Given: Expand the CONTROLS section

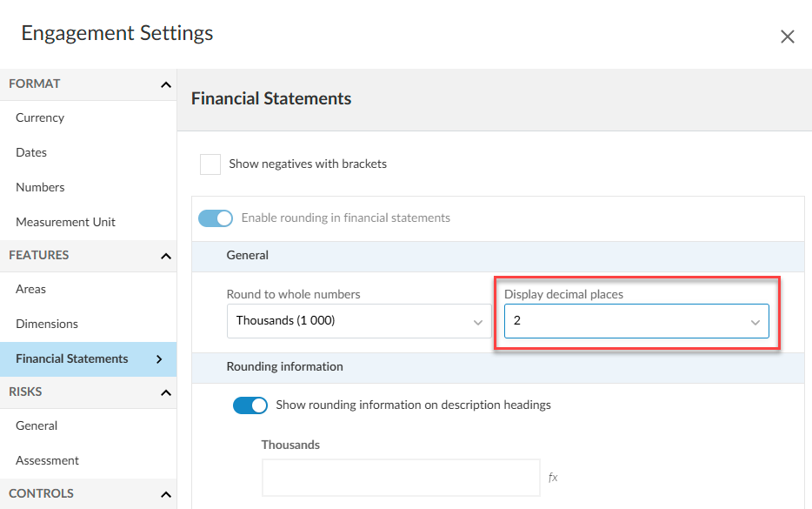Looking at the screenshot, I should [165, 493].
